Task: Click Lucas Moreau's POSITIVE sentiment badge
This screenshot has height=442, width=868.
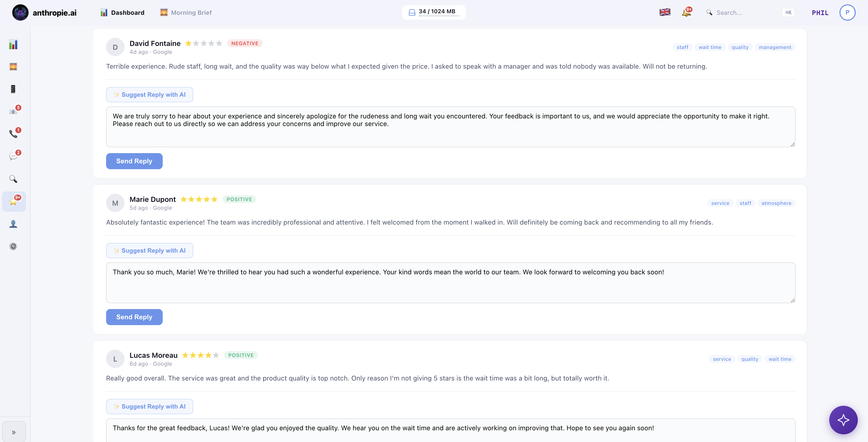Action: pos(241,355)
